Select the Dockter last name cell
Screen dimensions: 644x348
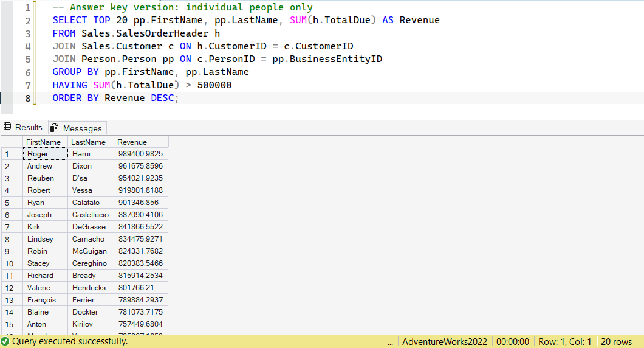pos(91,312)
